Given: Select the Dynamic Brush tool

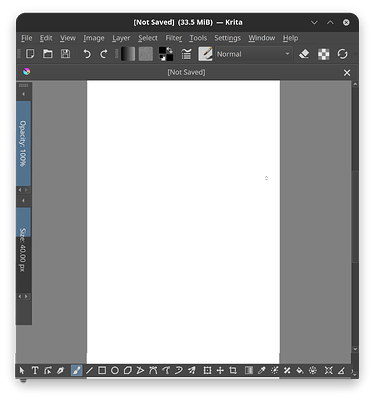Looking at the screenshot, I should (179, 370).
